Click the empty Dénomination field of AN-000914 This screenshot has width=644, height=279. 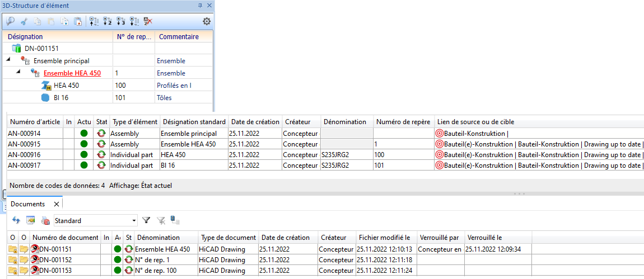[x=347, y=133]
